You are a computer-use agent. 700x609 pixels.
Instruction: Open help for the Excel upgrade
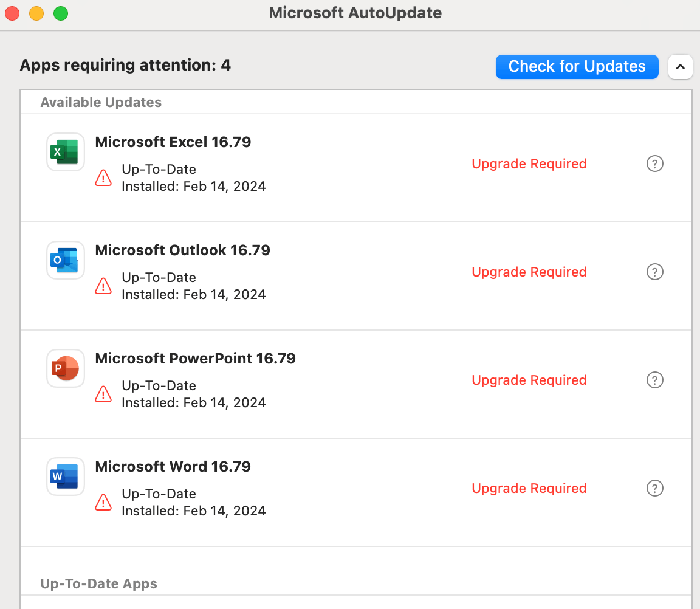(x=655, y=163)
